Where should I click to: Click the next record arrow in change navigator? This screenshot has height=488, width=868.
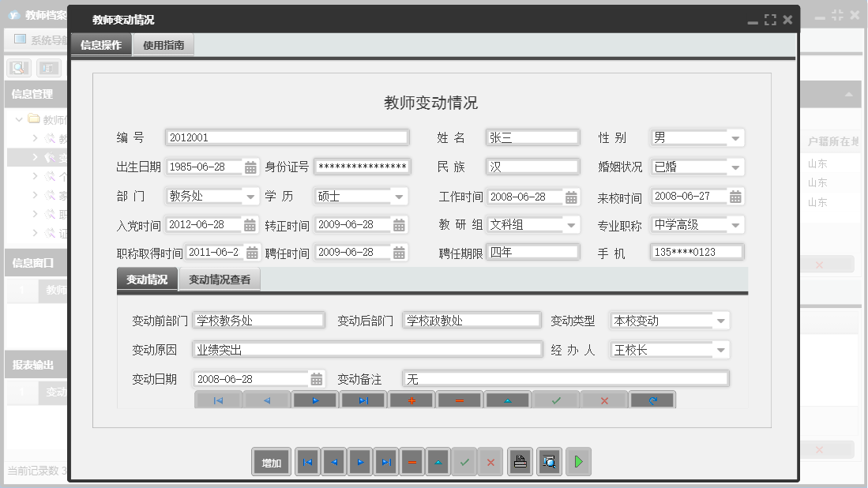tap(314, 400)
